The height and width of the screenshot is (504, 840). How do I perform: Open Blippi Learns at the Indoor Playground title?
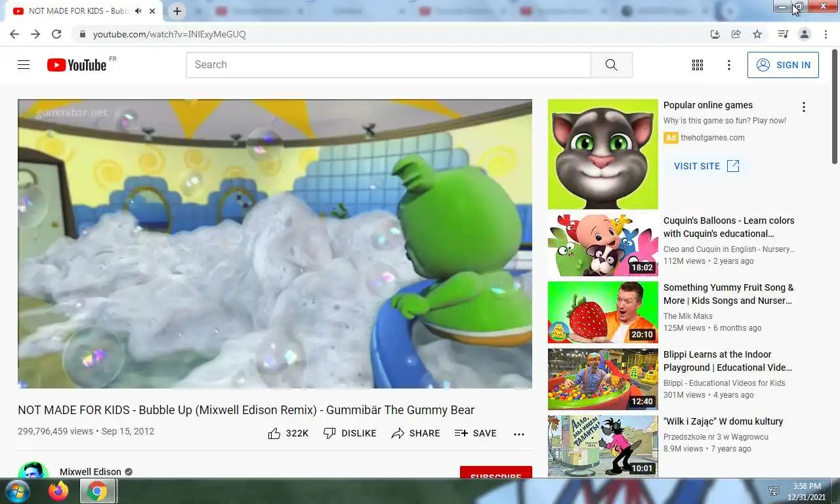coord(728,361)
